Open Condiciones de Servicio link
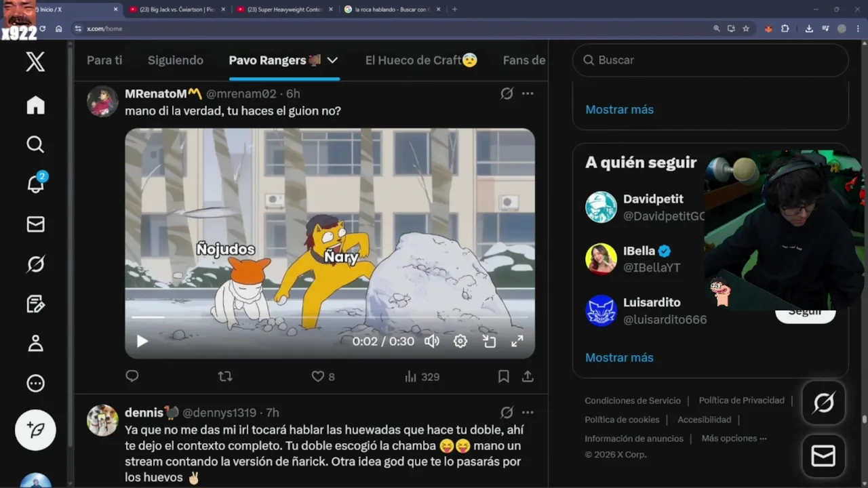 pyautogui.click(x=633, y=401)
